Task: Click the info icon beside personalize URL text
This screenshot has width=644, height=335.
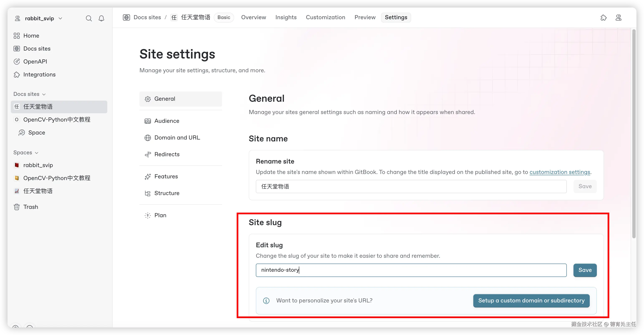Action: [x=266, y=301]
